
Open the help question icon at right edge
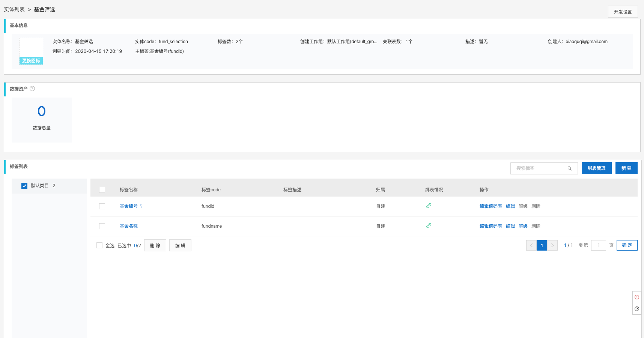click(x=637, y=309)
